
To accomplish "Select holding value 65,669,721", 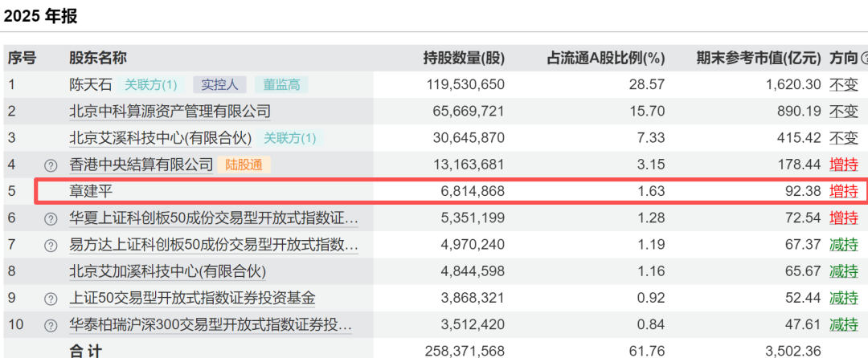I will [469, 112].
